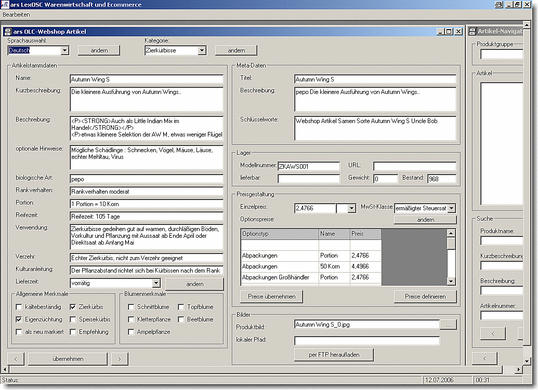Click the application icon in main title bar

tap(4, 4)
